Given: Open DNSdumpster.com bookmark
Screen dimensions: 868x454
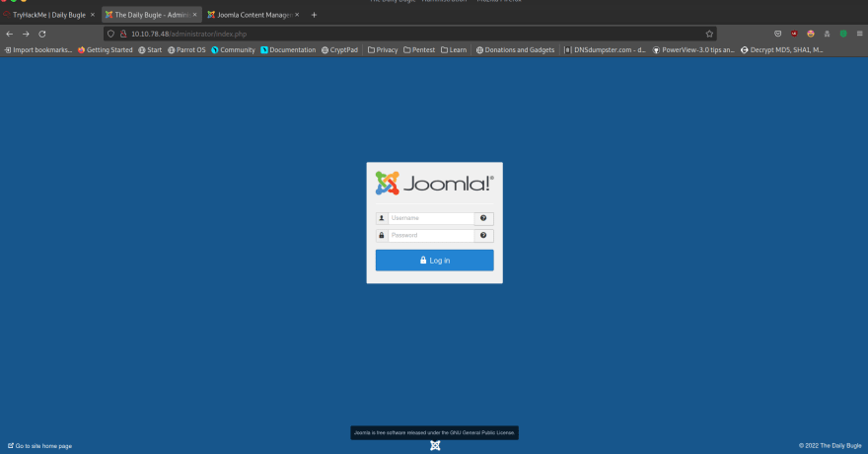Looking at the screenshot, I should point(605,49).
